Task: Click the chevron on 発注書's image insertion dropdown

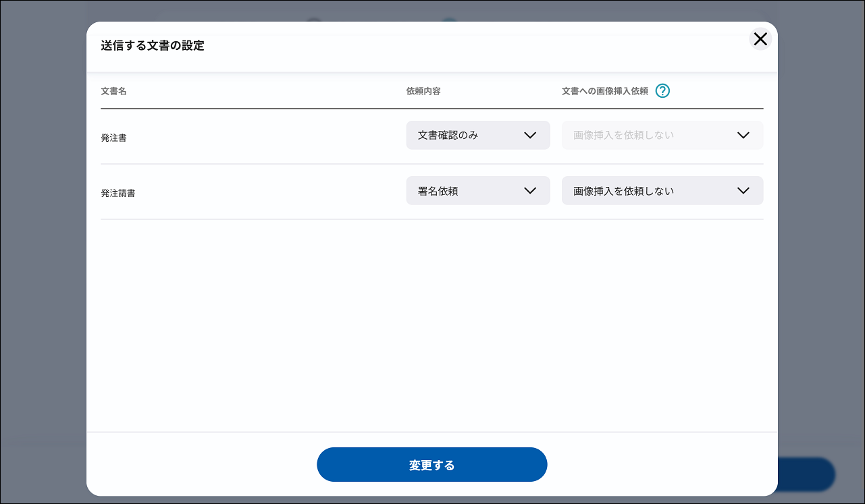Action: [x=743, y=135]
